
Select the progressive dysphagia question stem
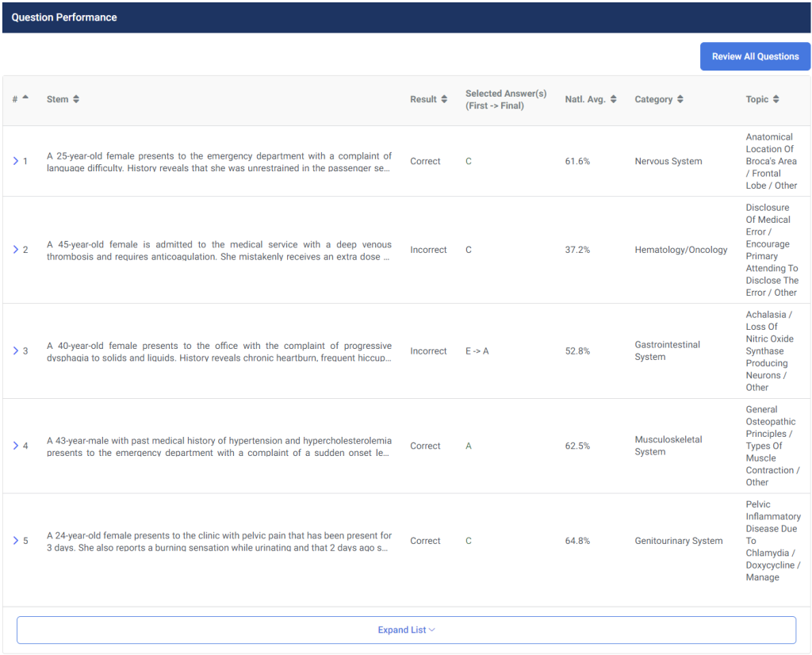219,351
